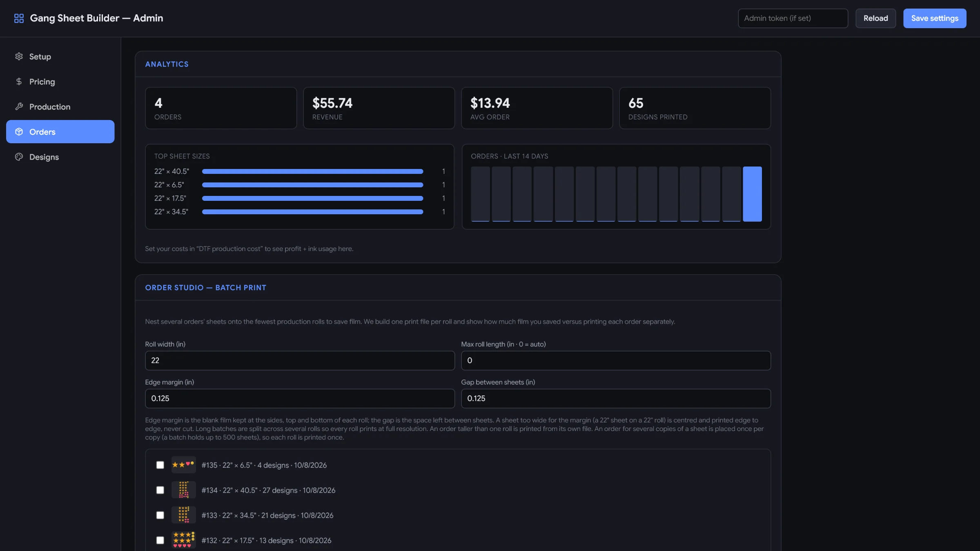
Task: Click the Reload button
Action: pyautogui.click(x=875, y=18)
